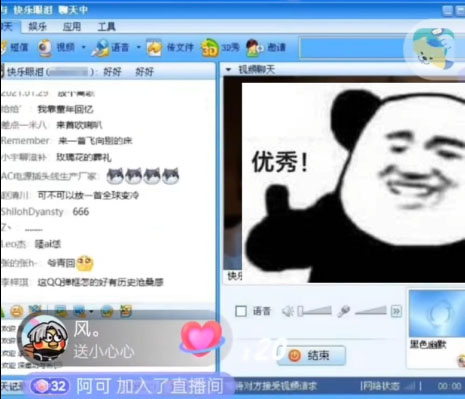This screenshot has height=399, width=465.
Task: Open the dropdown arrow beside 视频
Action: 84,47
